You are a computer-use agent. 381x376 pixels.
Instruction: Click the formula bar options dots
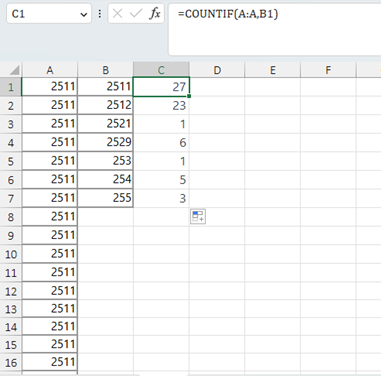pos(100,14)
